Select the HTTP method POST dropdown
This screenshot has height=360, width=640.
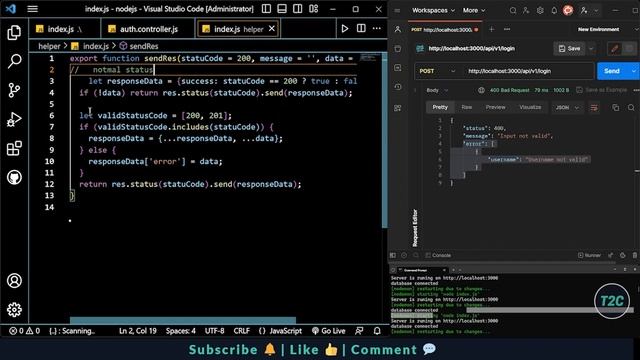437,71
